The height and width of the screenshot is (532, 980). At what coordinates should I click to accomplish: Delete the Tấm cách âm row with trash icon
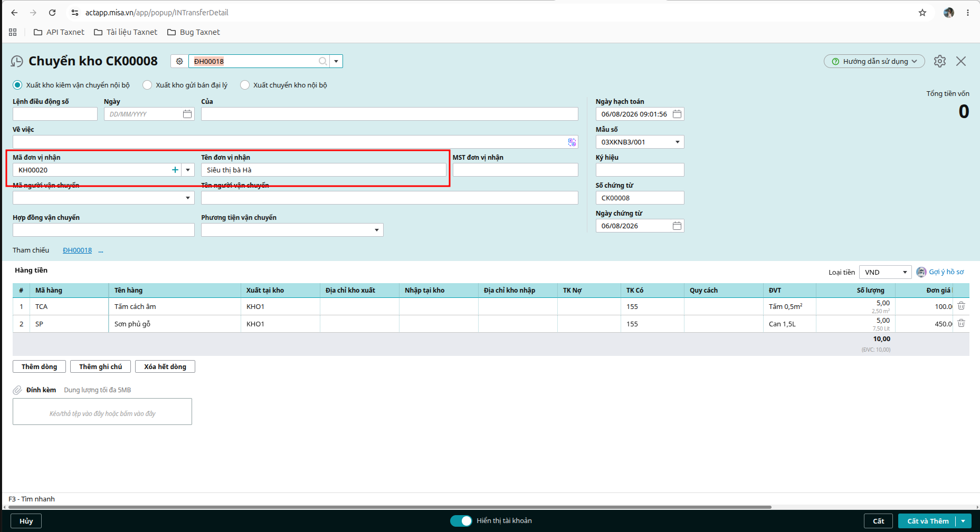pos(962,306)
